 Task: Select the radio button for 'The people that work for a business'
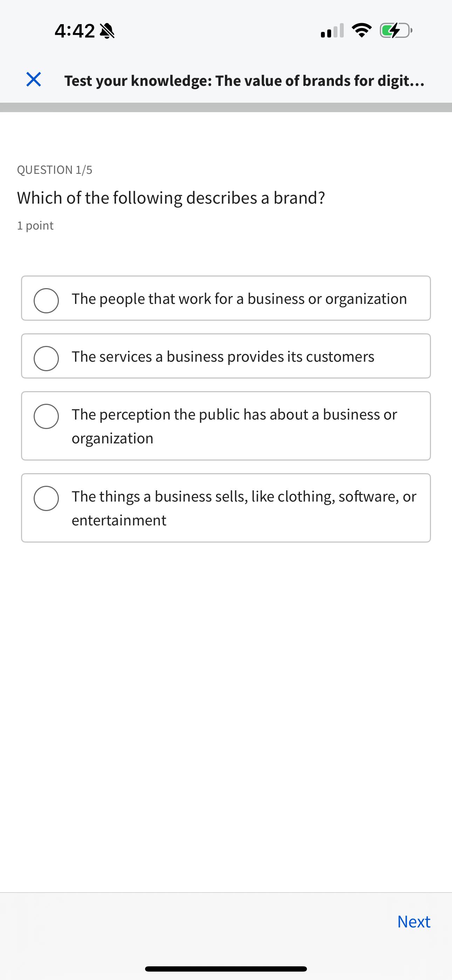pos(46,300)
